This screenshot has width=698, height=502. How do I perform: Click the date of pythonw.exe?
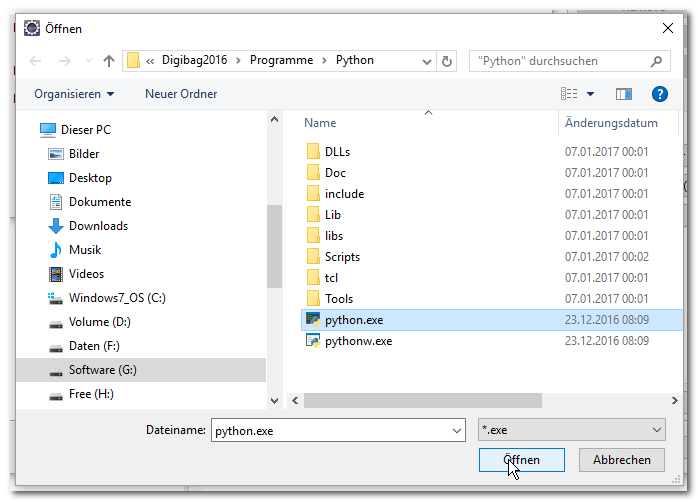(607, 341)
